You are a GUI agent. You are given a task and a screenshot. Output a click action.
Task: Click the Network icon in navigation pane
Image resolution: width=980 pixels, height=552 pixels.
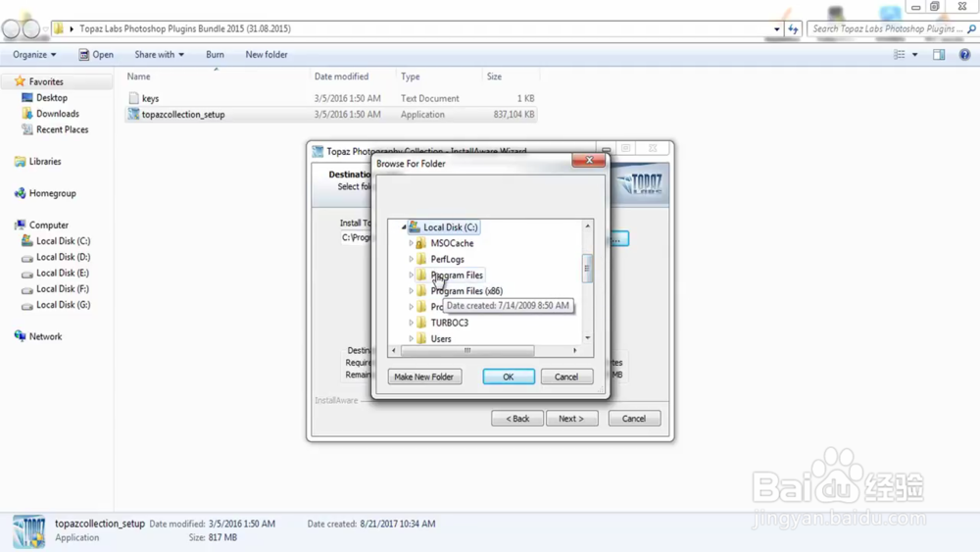point(20,335)
